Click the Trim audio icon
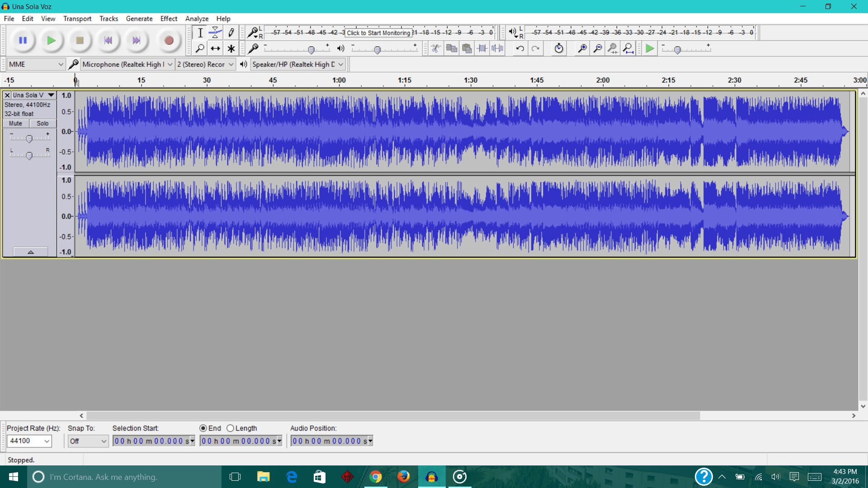This screenshot has width=868, height=488. tap(482, 48)
